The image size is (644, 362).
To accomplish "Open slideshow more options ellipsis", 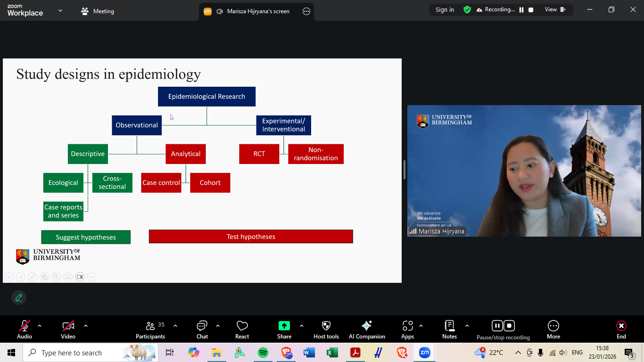I will click(92, 277).
